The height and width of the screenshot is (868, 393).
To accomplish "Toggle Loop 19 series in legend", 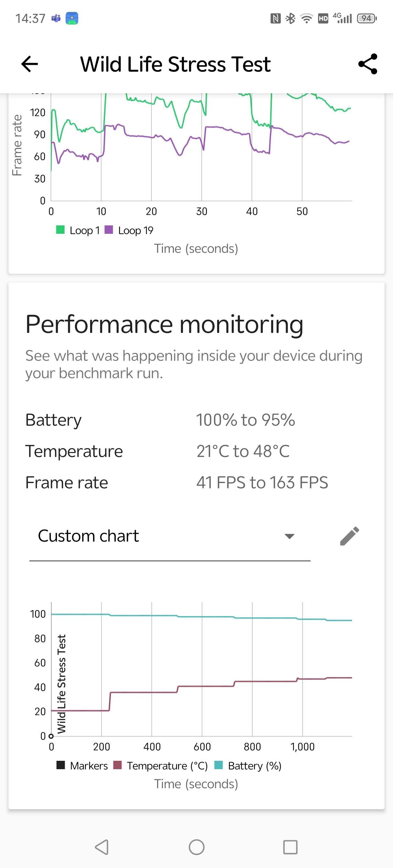I will [x=129, y=231].
